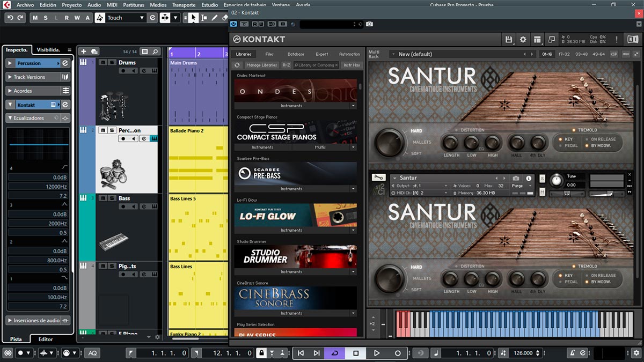Open Lo-Fi Glow library dropdown arrow
Viewport: 644px width, 362px height.
[353, 230]
